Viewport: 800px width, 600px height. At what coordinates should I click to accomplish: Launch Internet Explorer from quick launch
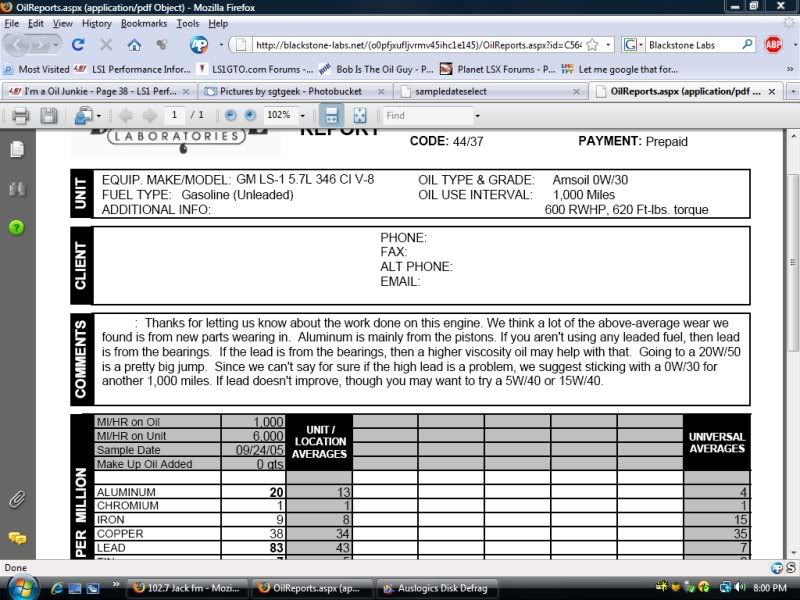[57, 588]
